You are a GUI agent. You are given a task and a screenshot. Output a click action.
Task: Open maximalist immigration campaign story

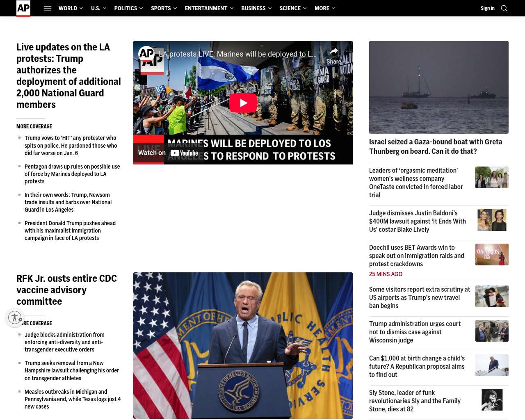[70, 231]
